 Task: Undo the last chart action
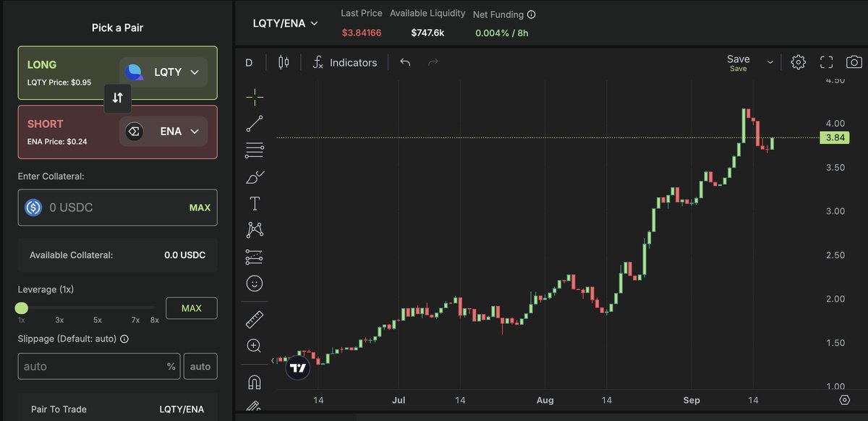pos(405,63)
